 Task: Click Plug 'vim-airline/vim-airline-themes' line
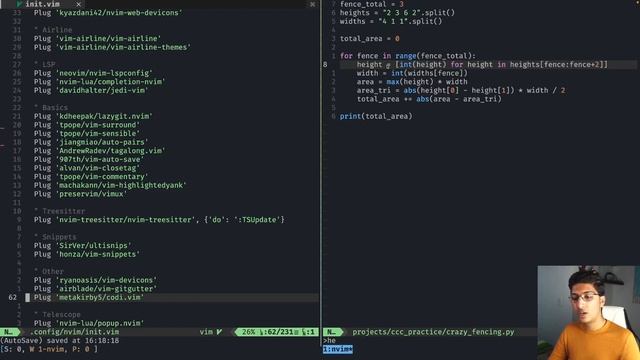pyautogui.click(x=112, y=47)
